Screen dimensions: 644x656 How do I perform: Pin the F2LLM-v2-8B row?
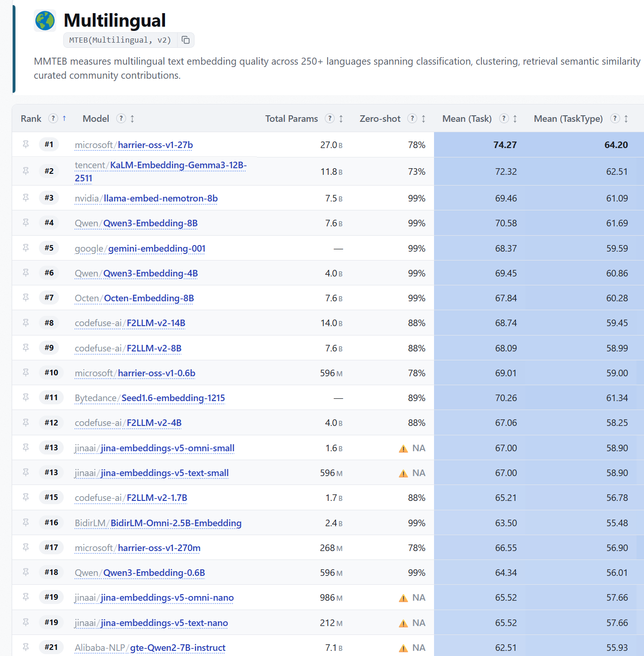26,348
